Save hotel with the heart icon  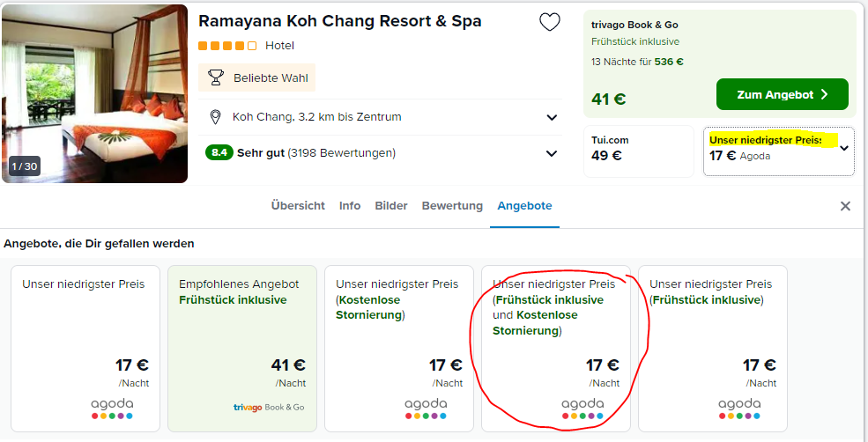pyautogui.click(x=550, y=23)
